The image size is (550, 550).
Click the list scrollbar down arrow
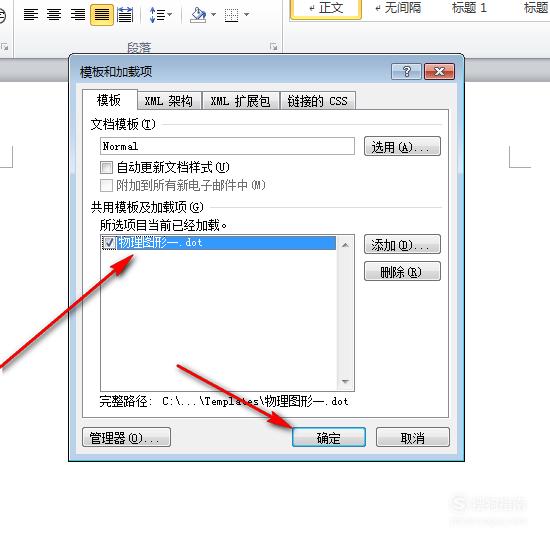tap(345, 381)
